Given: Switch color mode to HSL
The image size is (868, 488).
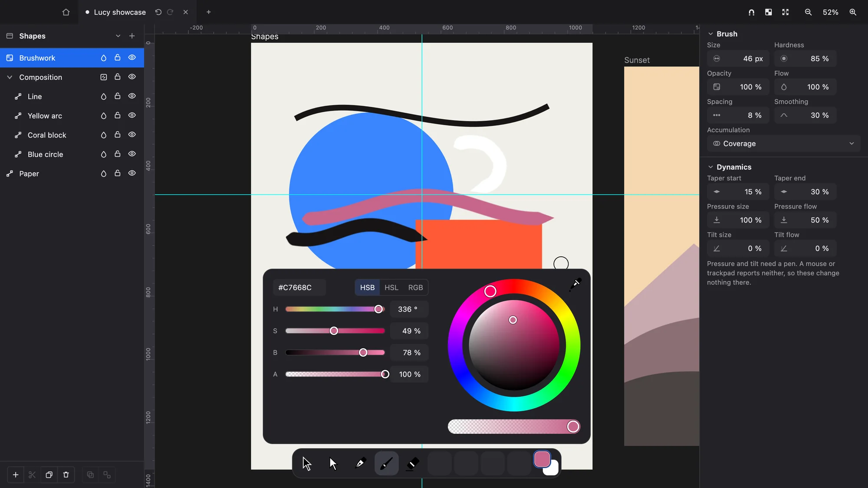Looking at the screenshot, I should tap(391, 288).
